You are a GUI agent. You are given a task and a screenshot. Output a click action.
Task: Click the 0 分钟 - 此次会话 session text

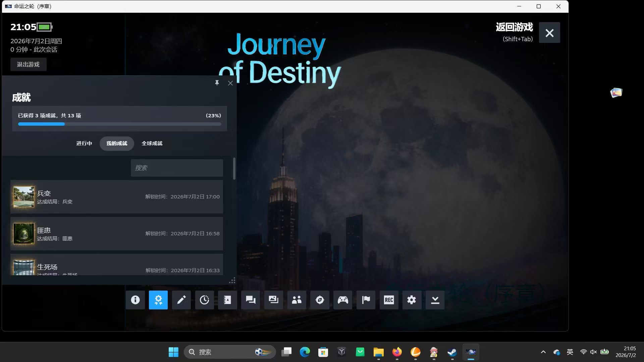click(x=34, y=50)
